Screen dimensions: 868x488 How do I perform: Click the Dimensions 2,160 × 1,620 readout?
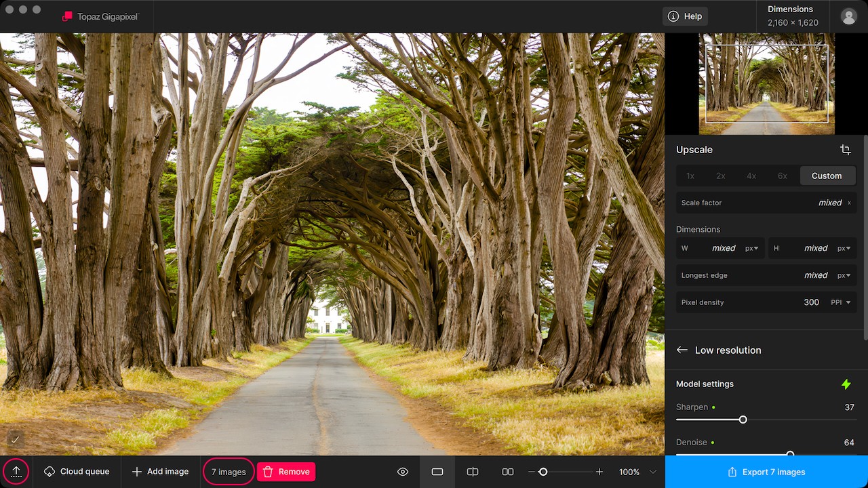(x=793, y=16)
